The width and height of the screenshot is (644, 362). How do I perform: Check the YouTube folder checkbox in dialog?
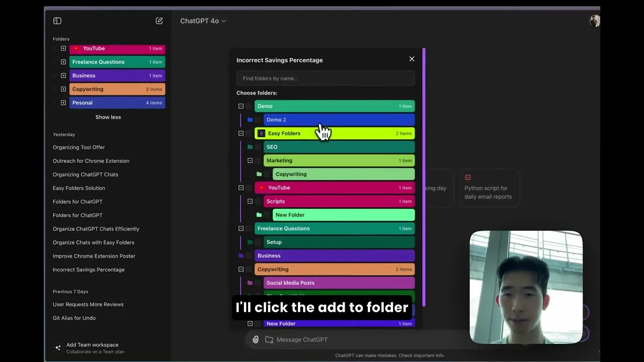[249, 188]
